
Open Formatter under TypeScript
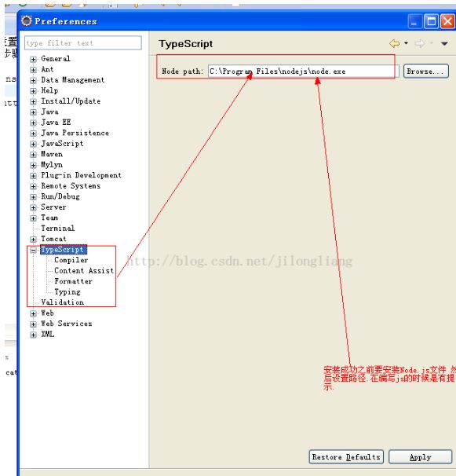point(74,281)
